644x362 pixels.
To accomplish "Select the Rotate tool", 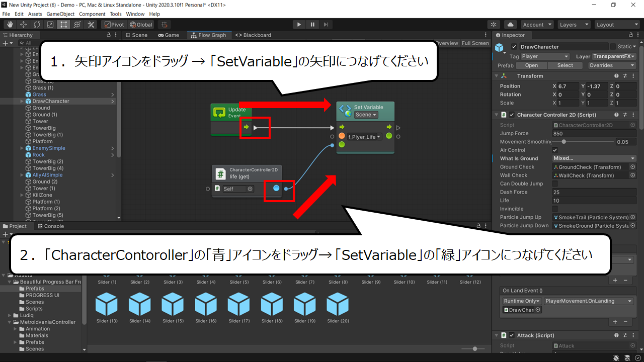I will pyautogui.click(x=37, y=25).
